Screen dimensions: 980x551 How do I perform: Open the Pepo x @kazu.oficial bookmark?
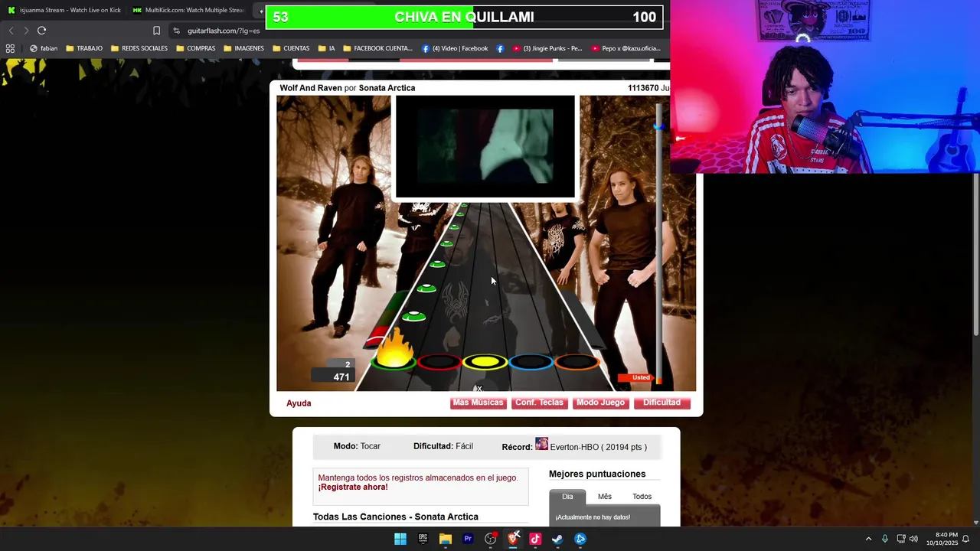[626, 48]
